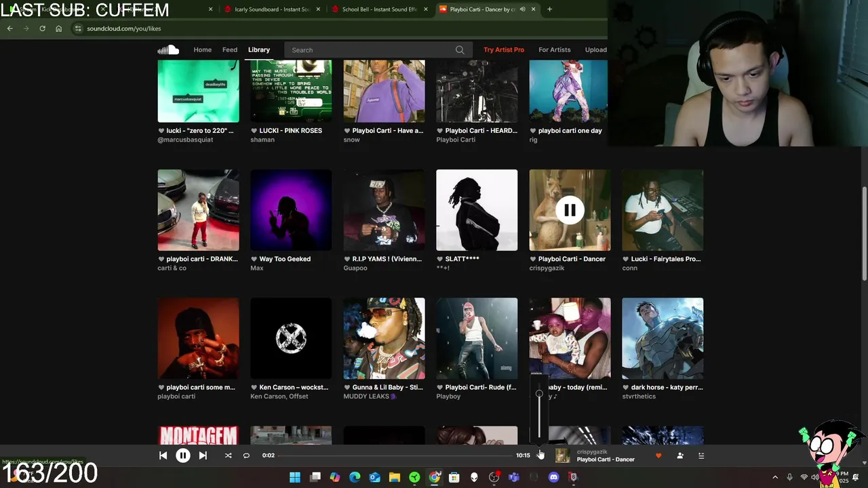Follow the artist from the player bar
Viewport: 868px width, 488px height.
point(680,455)
